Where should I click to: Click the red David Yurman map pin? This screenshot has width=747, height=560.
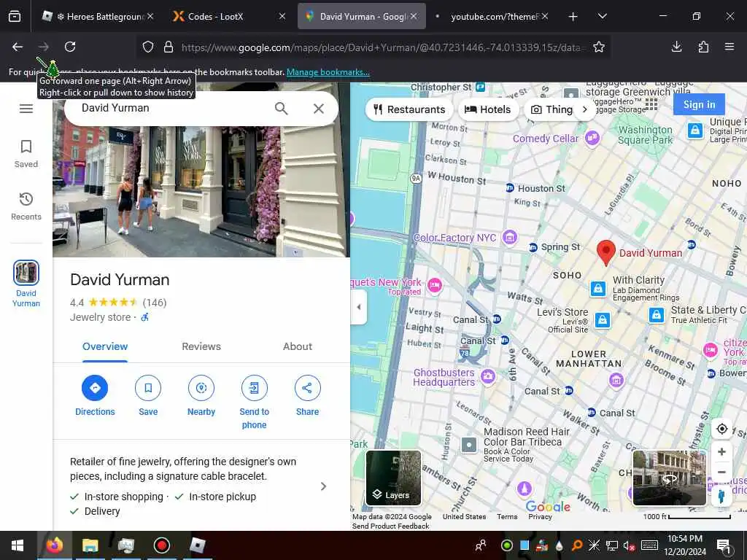coord(606,252)
